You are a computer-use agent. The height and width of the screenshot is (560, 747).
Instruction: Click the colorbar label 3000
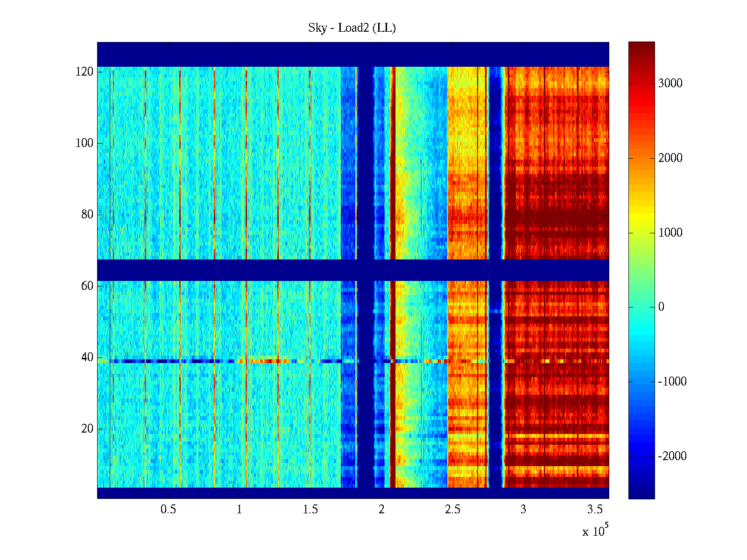(x=670, y=84)
